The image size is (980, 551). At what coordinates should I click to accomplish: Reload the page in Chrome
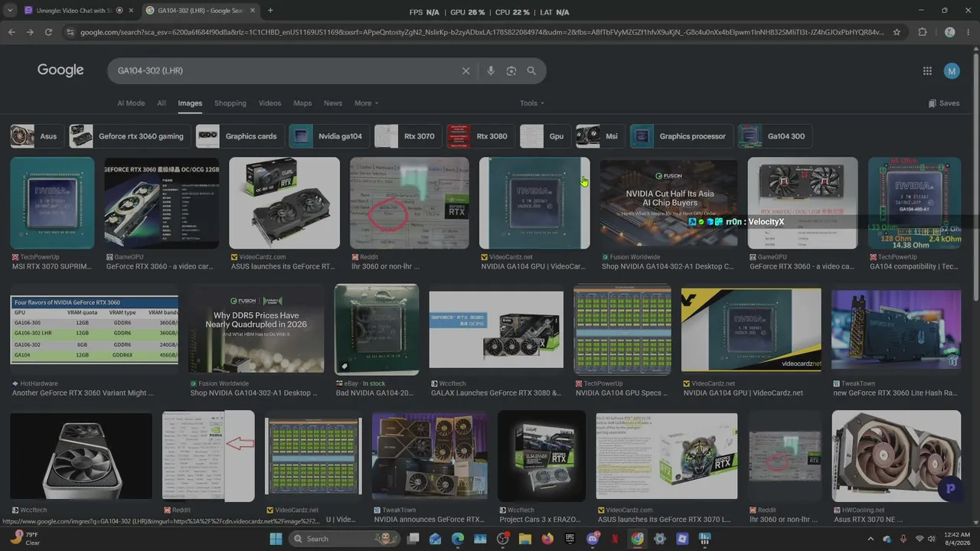(48, 32)
